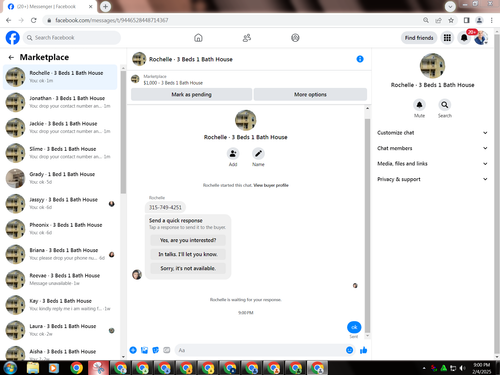The height and width of the screenshot is (375, 500).
Task: Bookmark this page with star icon
Action: pyautogui.click(x=451, y=20)
